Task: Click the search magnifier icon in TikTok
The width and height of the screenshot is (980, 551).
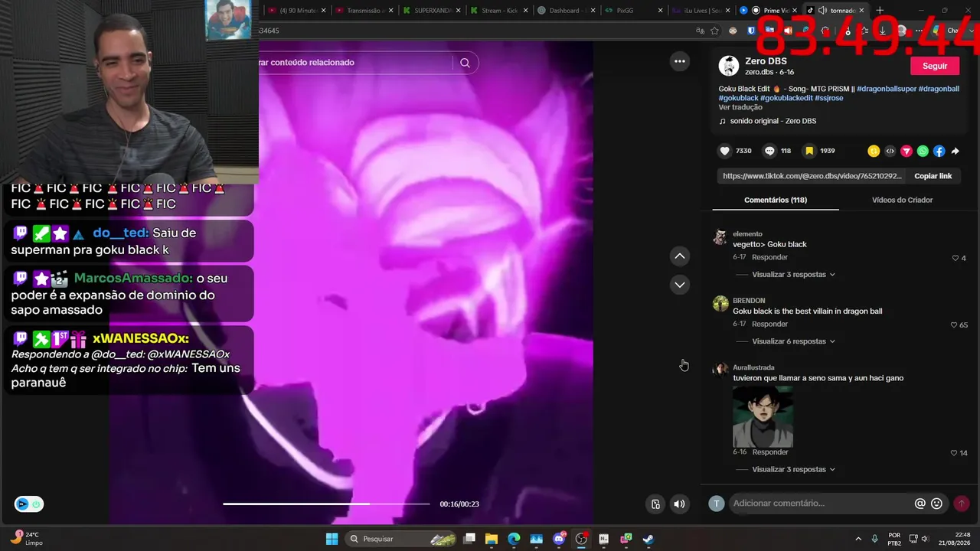Action: pyautogui.click(x=465, y=63)
